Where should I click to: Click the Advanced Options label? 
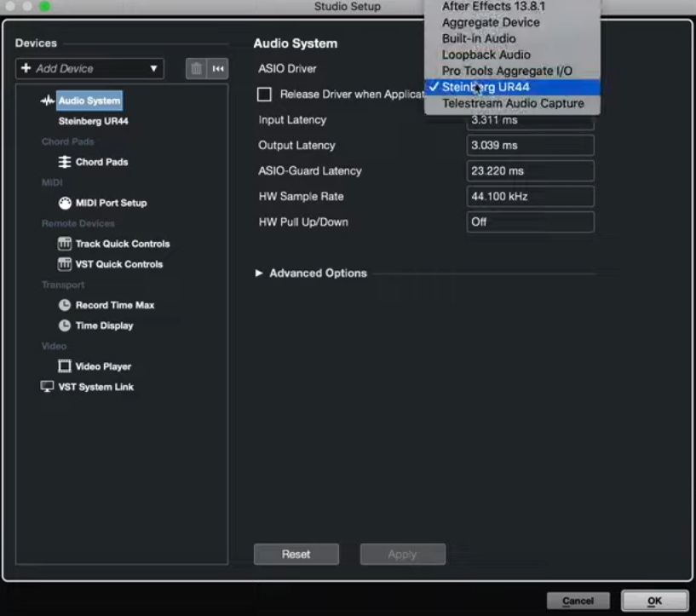click(319, 273)
